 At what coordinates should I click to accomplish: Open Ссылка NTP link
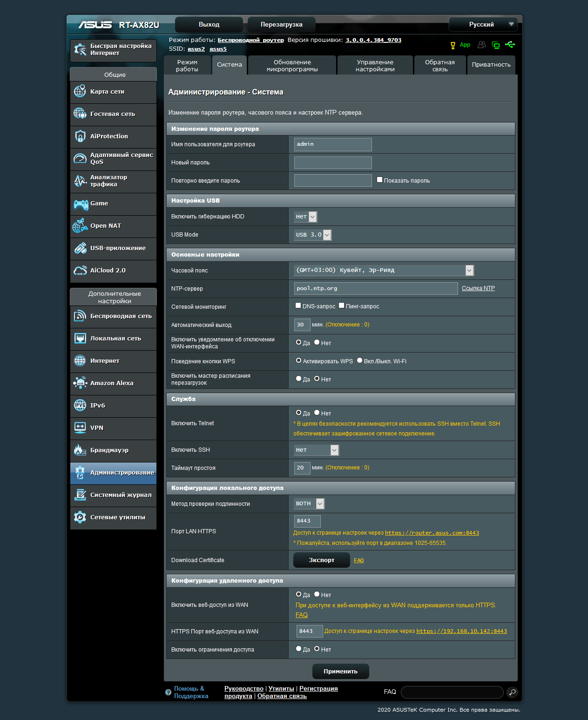[478, 288]
